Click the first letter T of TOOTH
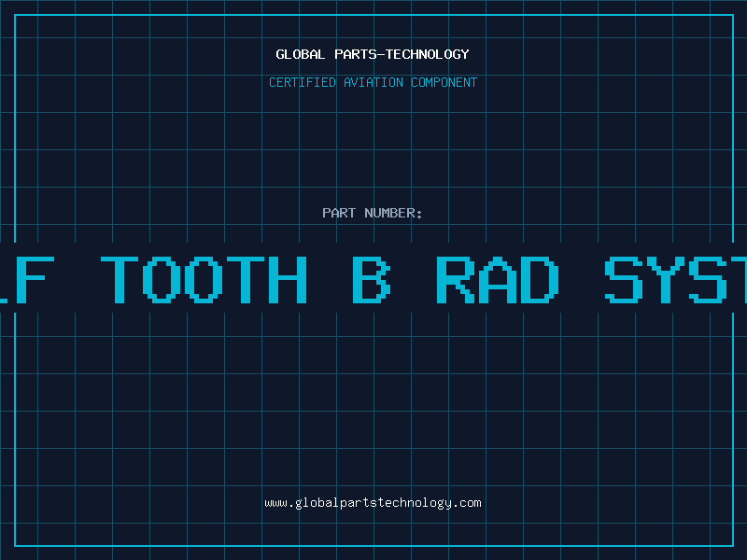747x560 pixels. pos(120,279)
